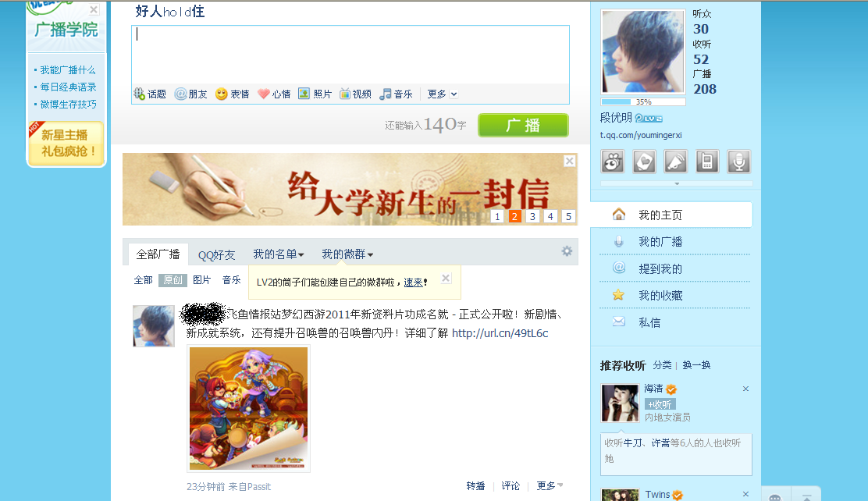Add music using the 音乐 icon
Screen dimensions: 868x501
pos(396,94)
